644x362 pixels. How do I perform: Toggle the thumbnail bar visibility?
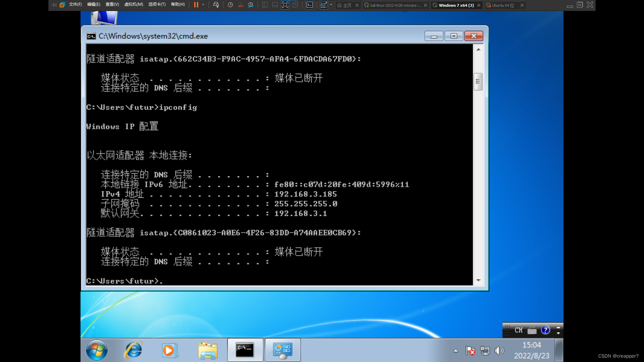(275, 5)
